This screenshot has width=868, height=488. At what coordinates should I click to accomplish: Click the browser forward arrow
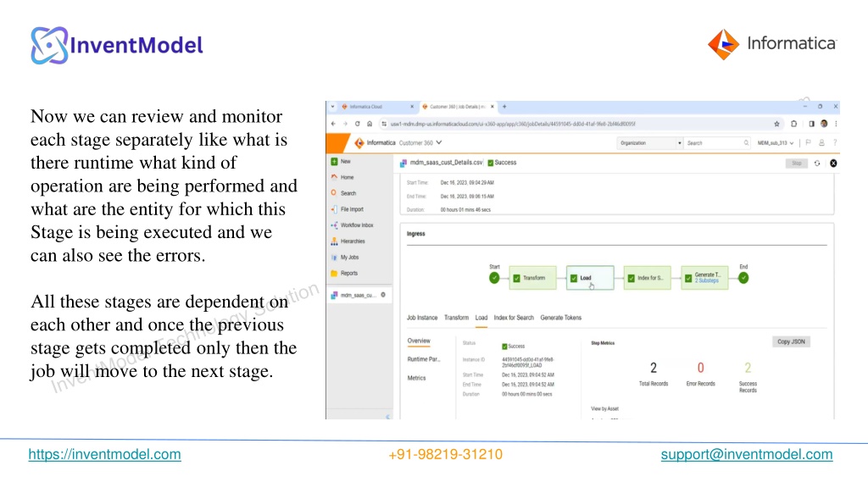(345, 124)
